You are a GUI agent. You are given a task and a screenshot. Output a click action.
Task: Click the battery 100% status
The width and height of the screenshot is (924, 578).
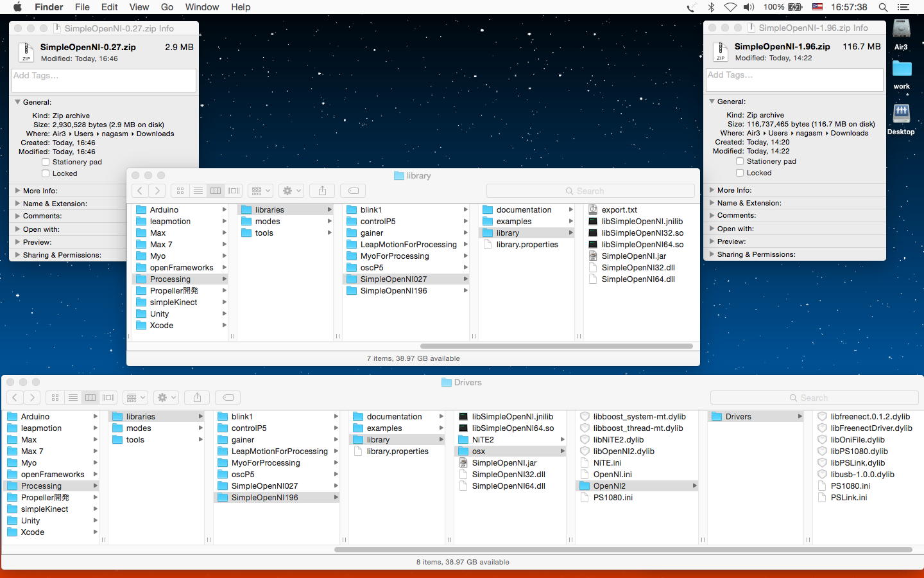click(783, 7)
